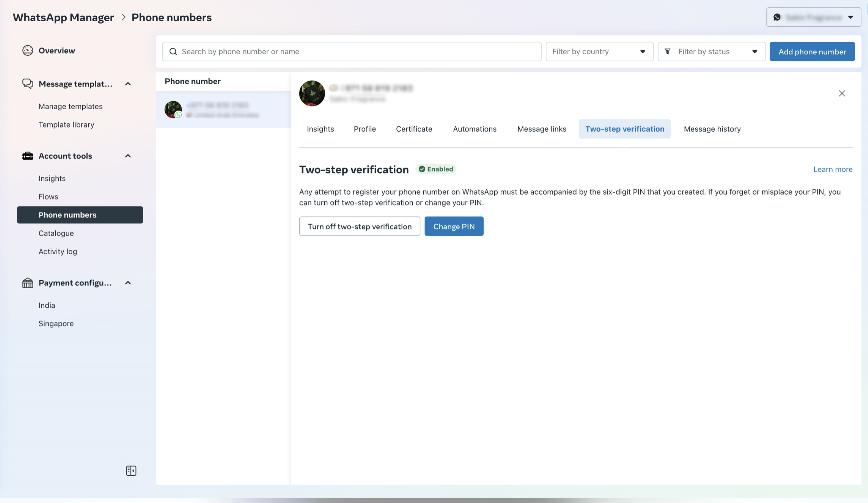
Task: Collapse the Payment configuration section
Action: click(x=128, y=283)
